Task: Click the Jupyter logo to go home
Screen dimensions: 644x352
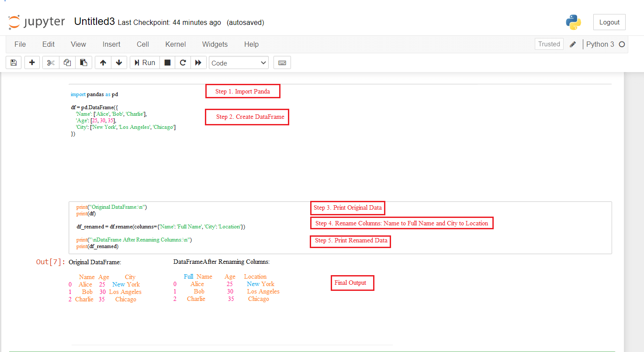Action: (37, 22)
